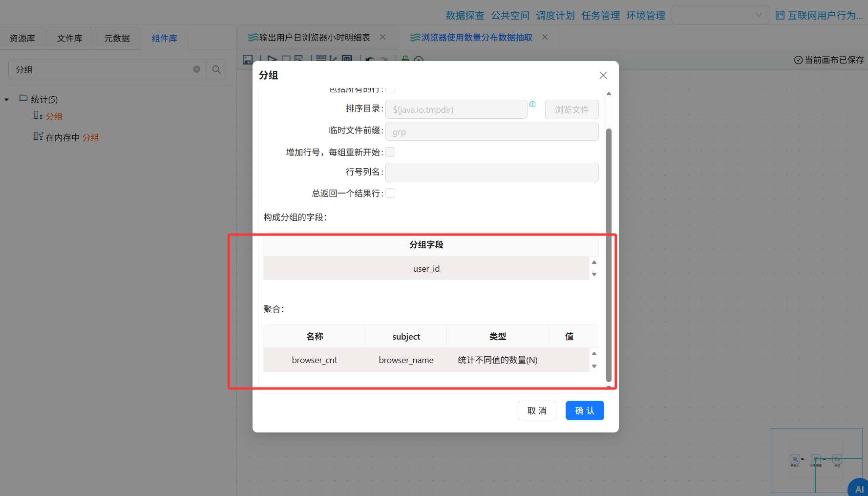Click the flow icon on 浏览器使用数量分布数据抽取 tab
This screenshot has height=496, width=868.
point(415,38)
